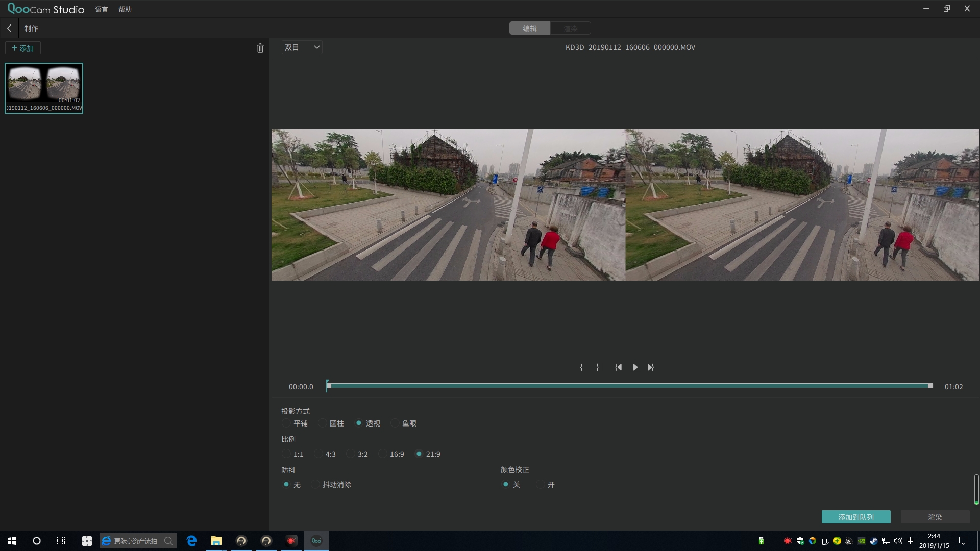Click the timeline start handle
This screenshot has height=551, width=980.
tap(329, 386)
